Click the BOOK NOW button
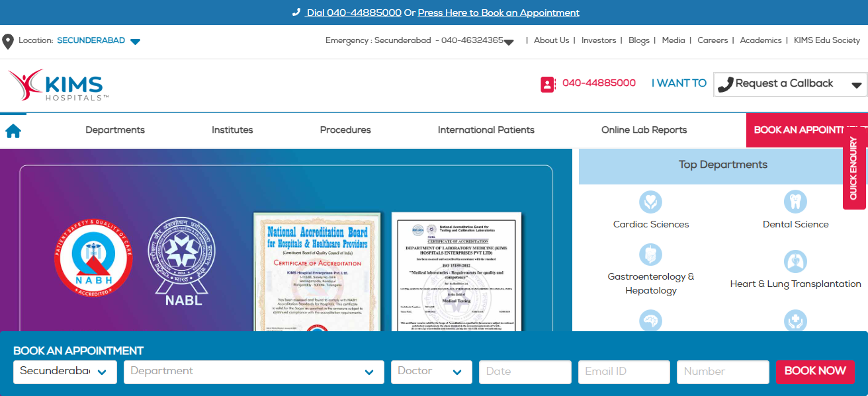Screen dimensions: 868x396 point(815,372)
